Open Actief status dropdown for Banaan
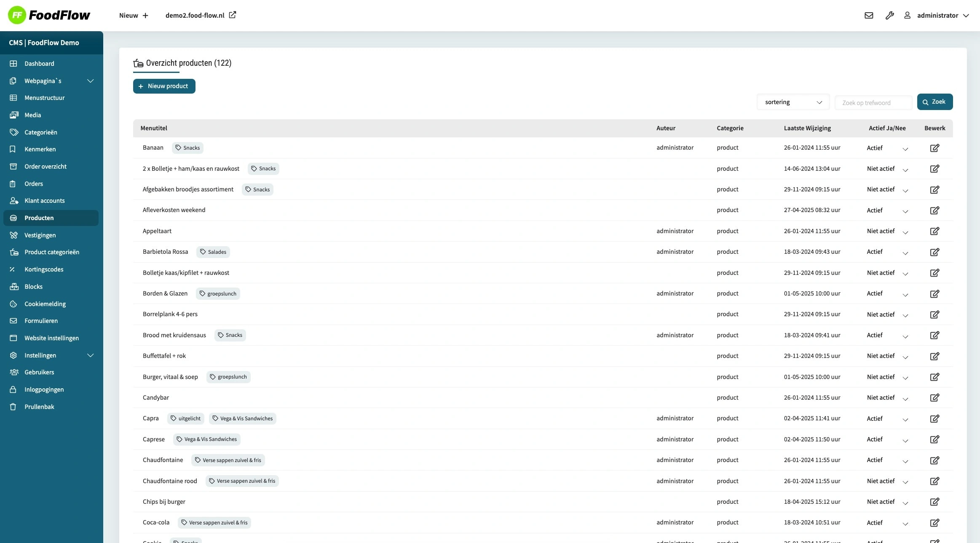980x543 pixels. [x=887, y=148]
